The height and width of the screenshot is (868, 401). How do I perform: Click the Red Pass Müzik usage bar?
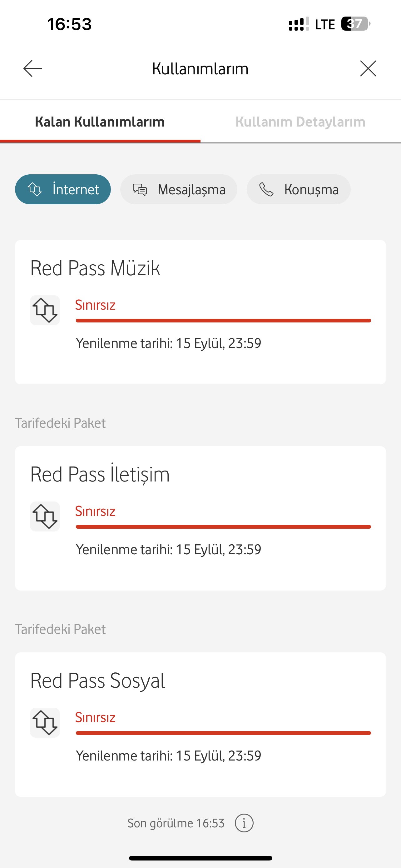[x=223, y=321]
